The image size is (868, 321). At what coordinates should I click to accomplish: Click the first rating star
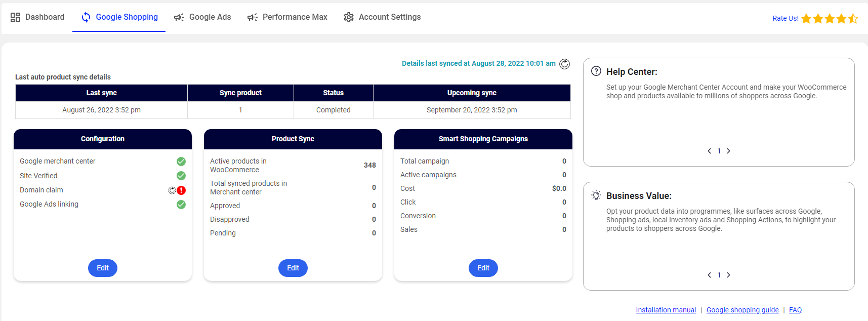pos(806,19)
